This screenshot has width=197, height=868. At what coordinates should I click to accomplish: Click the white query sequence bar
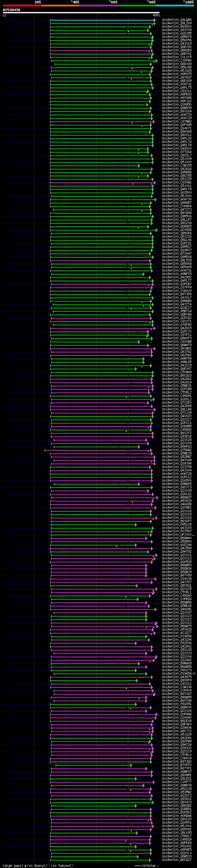(x=81, y=13)
